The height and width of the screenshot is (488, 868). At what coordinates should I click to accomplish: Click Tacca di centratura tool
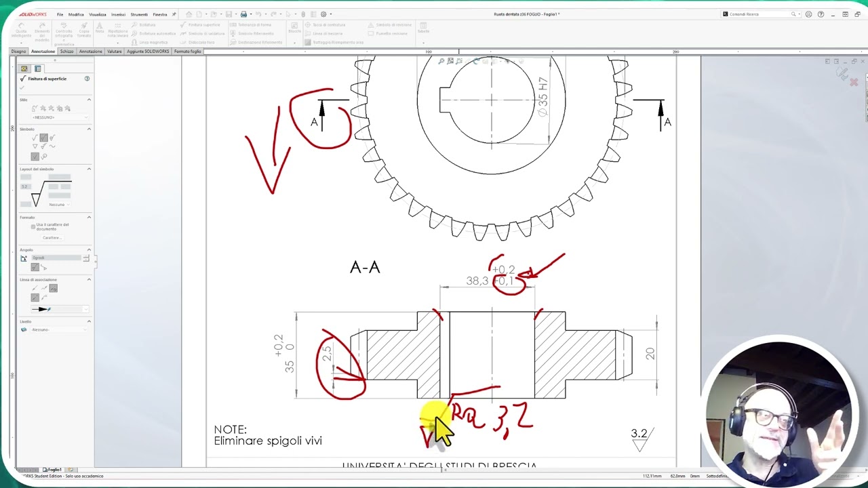(325, 25)
